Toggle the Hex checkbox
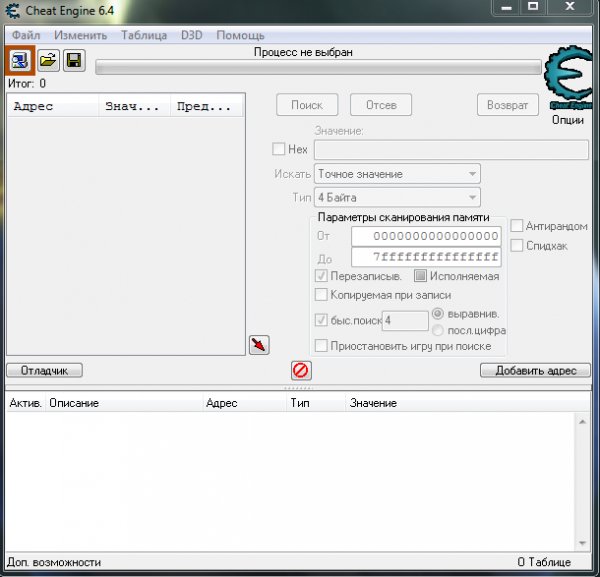 pyautogui.click(x=279, y=148)
